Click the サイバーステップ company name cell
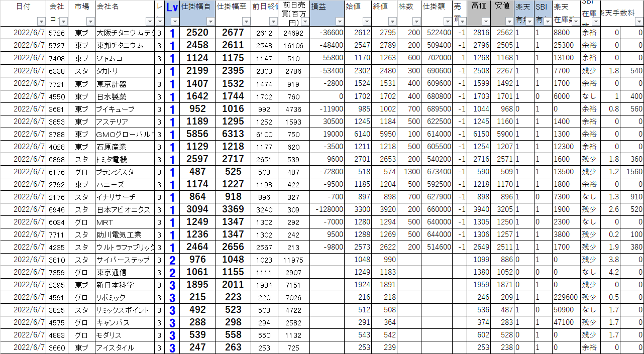644x354 pixels. click(125, 260)
